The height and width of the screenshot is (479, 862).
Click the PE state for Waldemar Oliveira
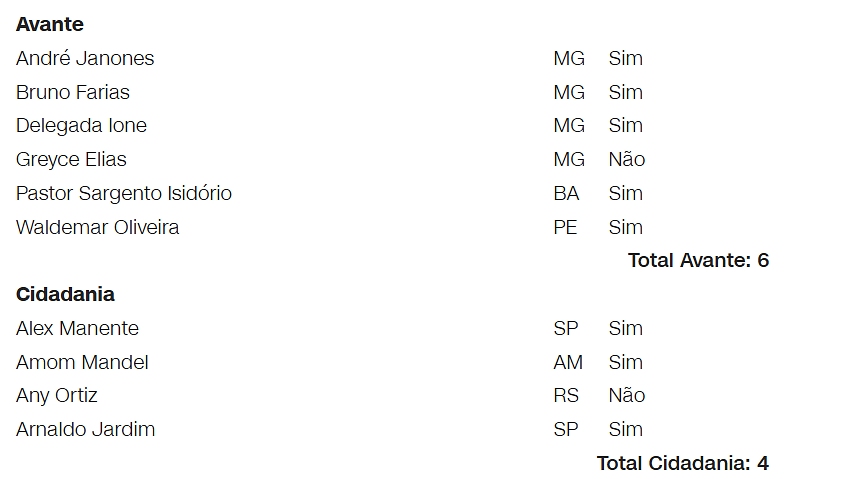(565, 227)
